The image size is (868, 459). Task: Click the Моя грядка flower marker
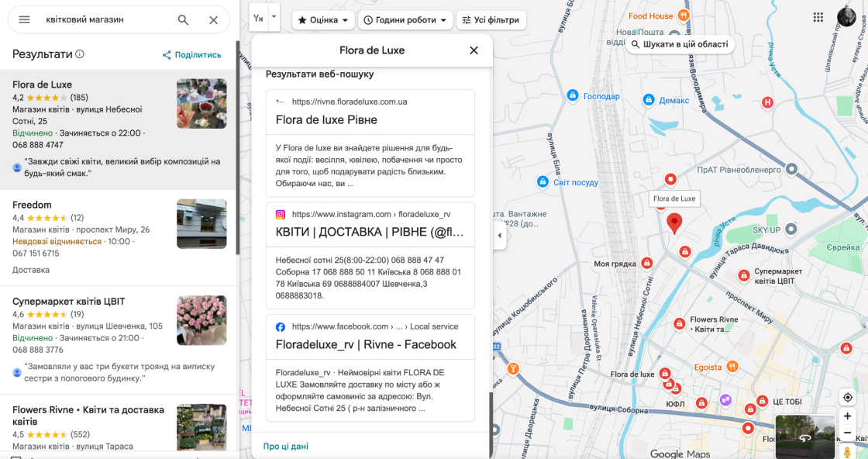tap(646, 263)
